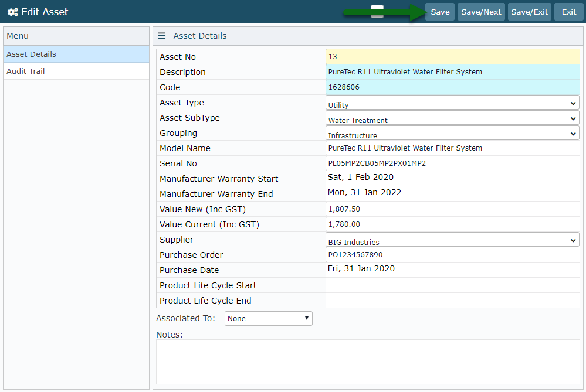Click the Menu panel header text
Image resolution: width=586 pixels, height=392 pixels.
pyautogui.click(x=18, y=36)
